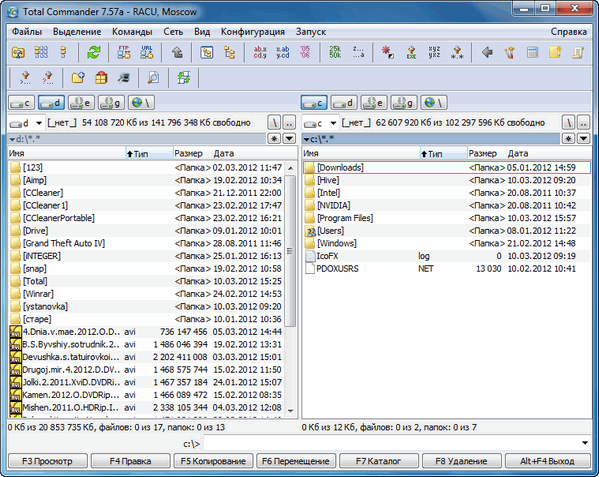Select drive d button in left panel
599x477 pixels.
click(52, 102)
